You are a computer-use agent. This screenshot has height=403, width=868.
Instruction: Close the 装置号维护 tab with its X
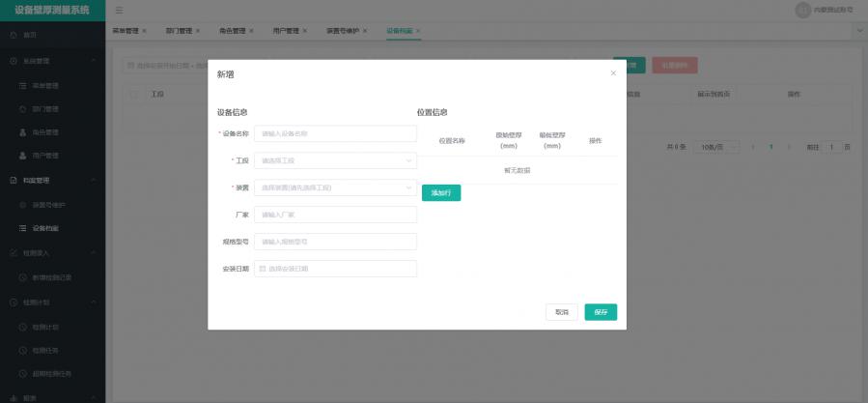tap(363, 31)
